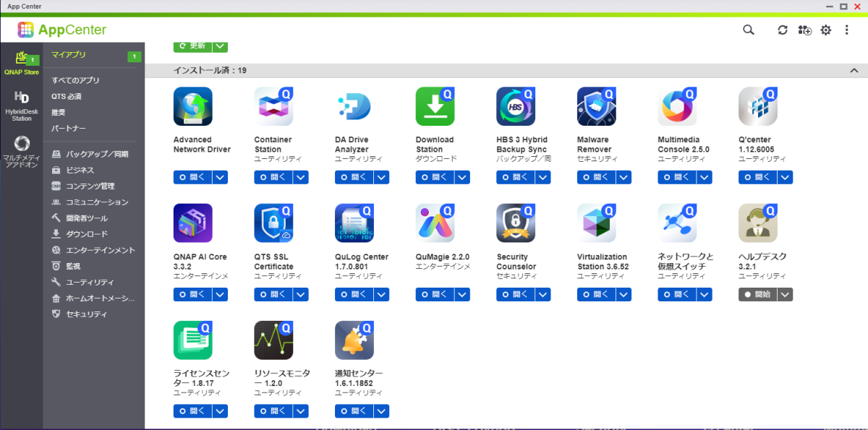Click the Virtualization Station icon
868x430 pixels.
pos(597,223)
